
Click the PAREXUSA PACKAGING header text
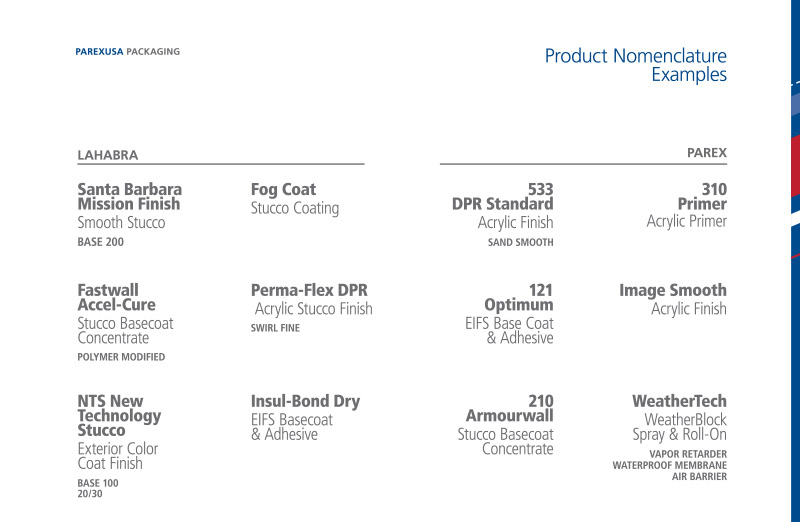(x=128, y=52)
